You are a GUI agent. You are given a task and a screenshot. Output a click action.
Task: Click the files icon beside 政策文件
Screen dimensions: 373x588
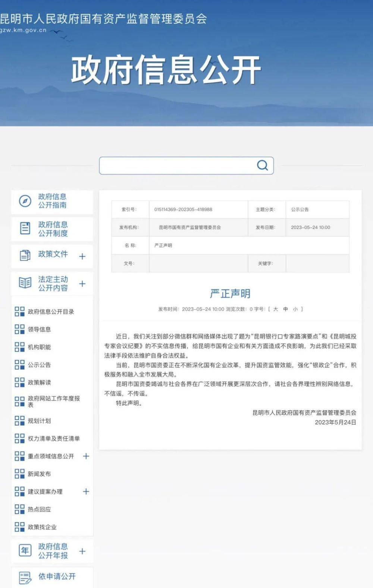25,255
